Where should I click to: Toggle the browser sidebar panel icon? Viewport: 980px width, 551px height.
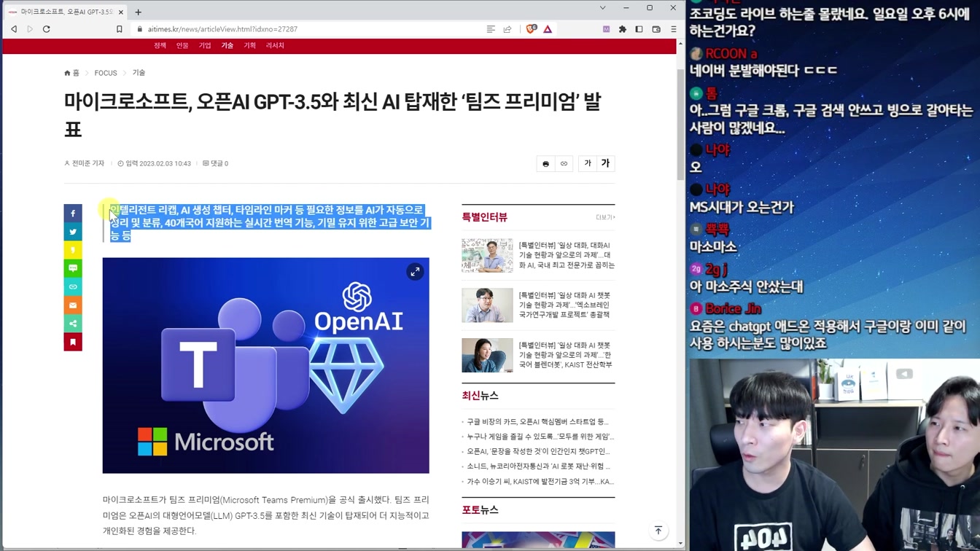click(639, 29)
